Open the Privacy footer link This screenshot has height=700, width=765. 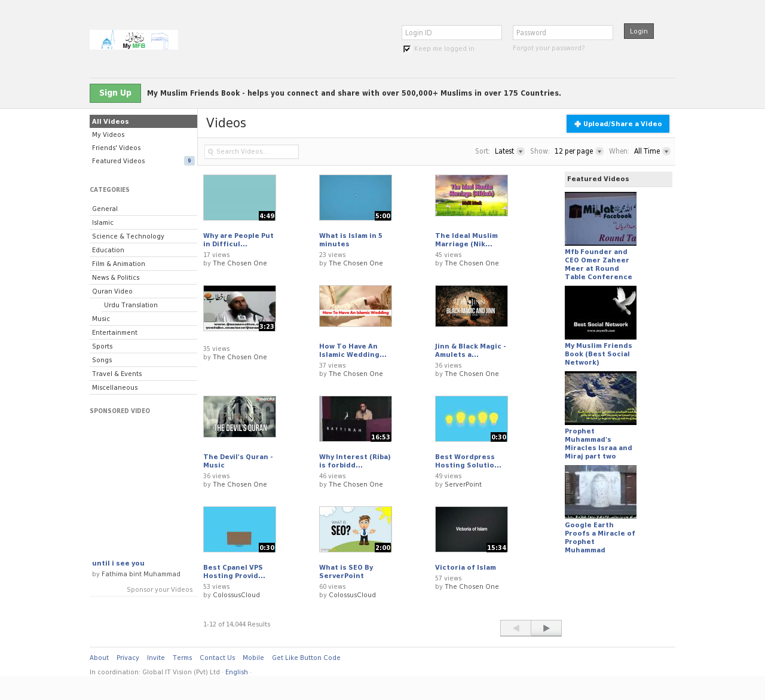coord(128,658)
